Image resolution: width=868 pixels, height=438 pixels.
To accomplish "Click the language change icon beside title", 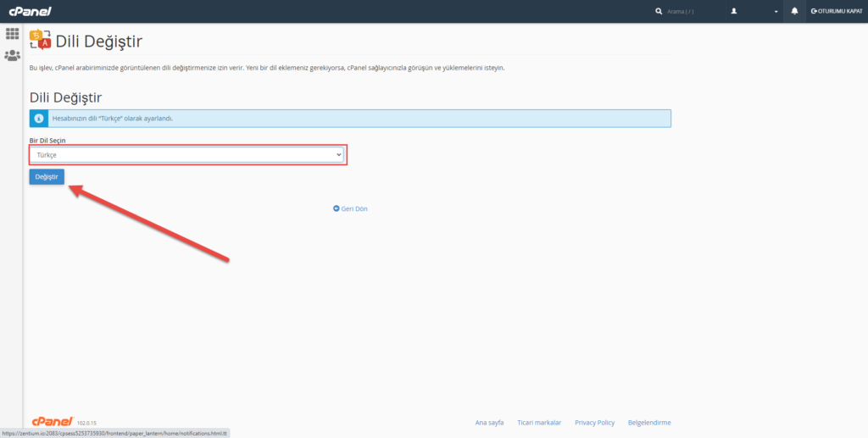I will [40, 40].
